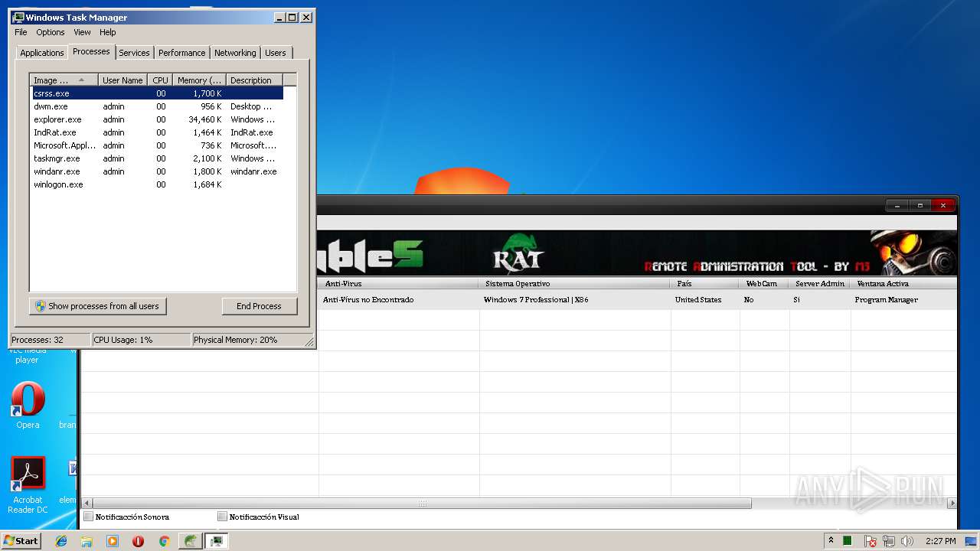Open the Windows Explorer folder taskbar icon
The height and width of the screenshot is (551, 980).
(87, 541)
